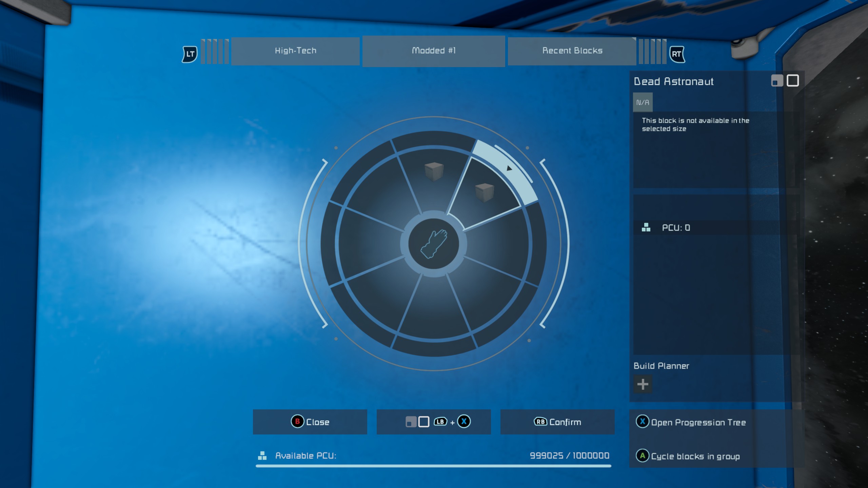Open the Recent Blocks tab
Image resolution: width=868 pixels, height=488 pixels.
(572, 51)
